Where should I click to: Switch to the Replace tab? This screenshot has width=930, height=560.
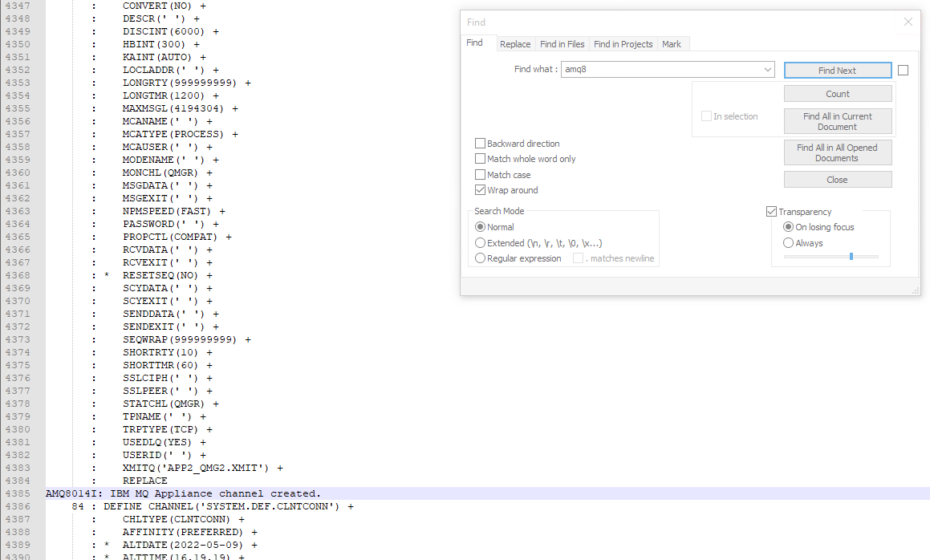pos(515,44)
